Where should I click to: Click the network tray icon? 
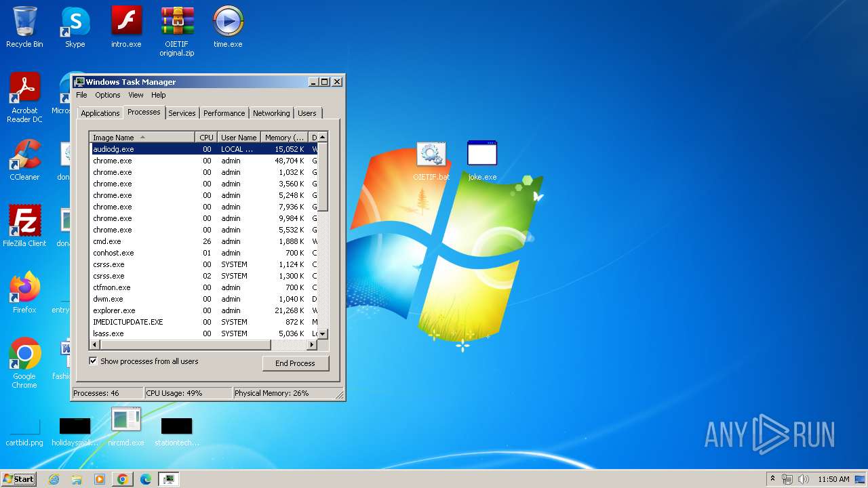pos(787,479)
